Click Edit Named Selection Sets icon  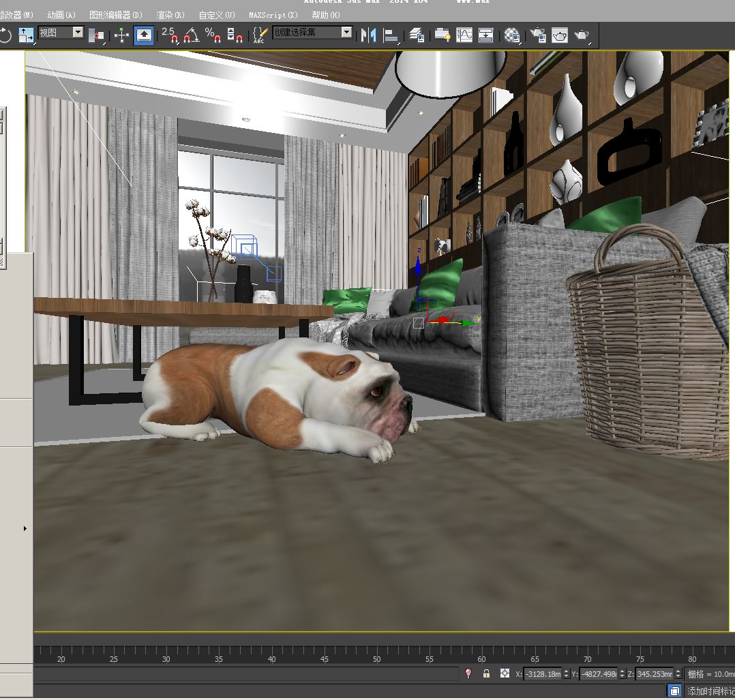259,35
